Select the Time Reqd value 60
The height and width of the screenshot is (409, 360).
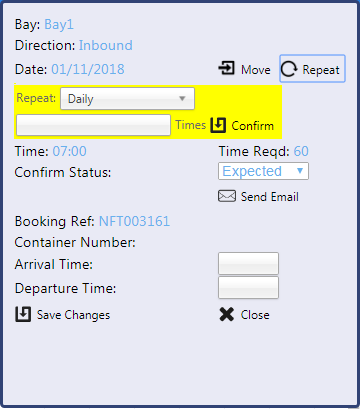click(301, 151)
